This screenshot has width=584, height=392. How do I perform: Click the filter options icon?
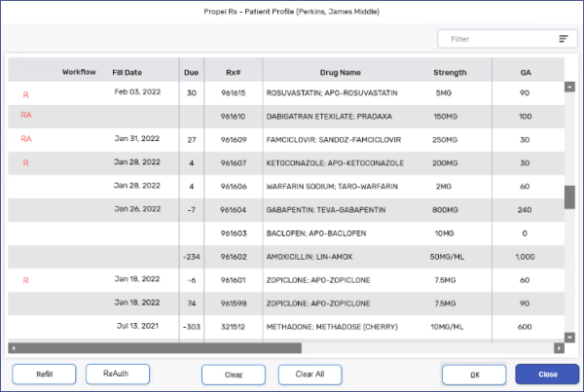(x=563, y=39)
